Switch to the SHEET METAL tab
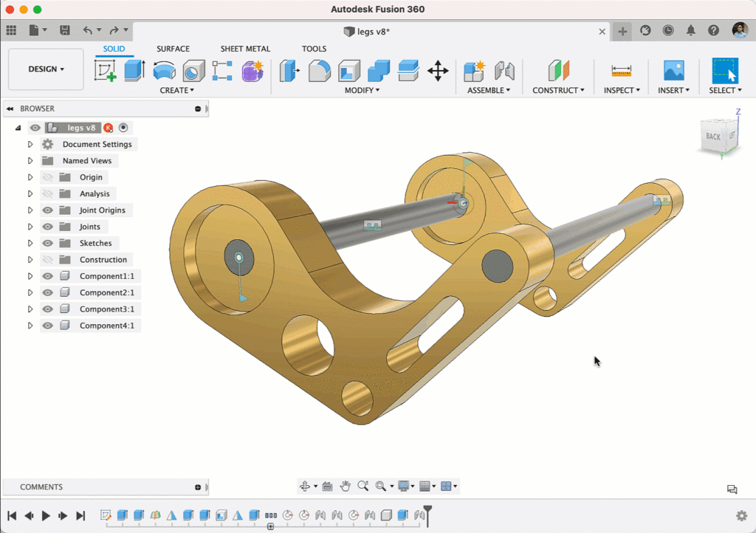 pos(245,48)
